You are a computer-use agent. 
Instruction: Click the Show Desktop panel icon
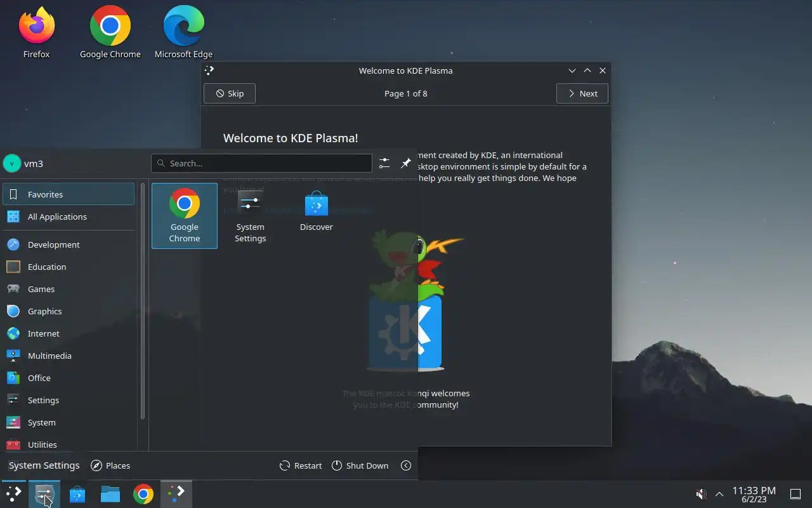796,494
